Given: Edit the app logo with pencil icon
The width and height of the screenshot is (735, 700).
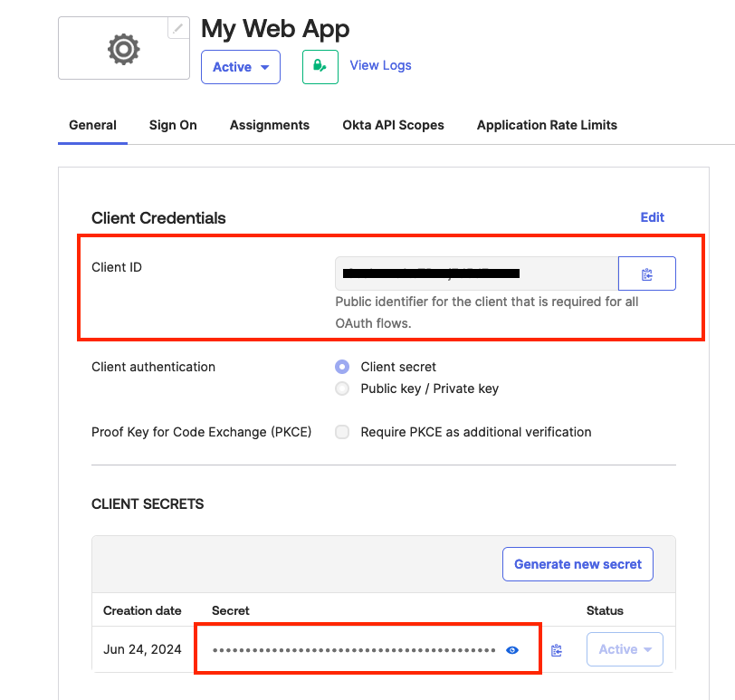Looking at the screenshot, I should click(x=178, y=28).
